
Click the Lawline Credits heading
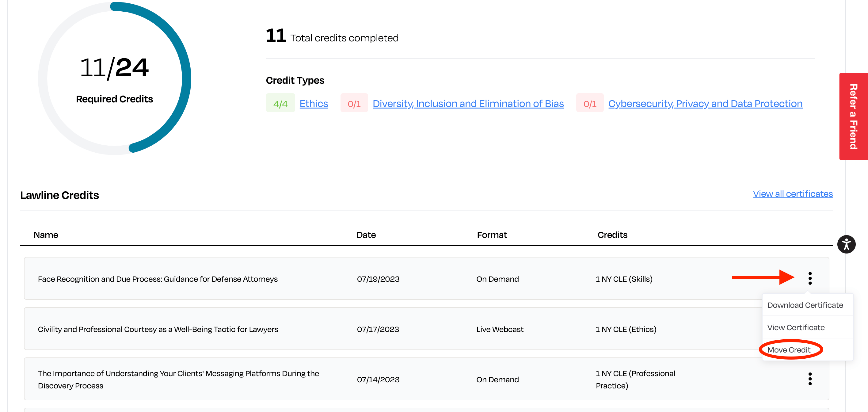click(60, 195)
